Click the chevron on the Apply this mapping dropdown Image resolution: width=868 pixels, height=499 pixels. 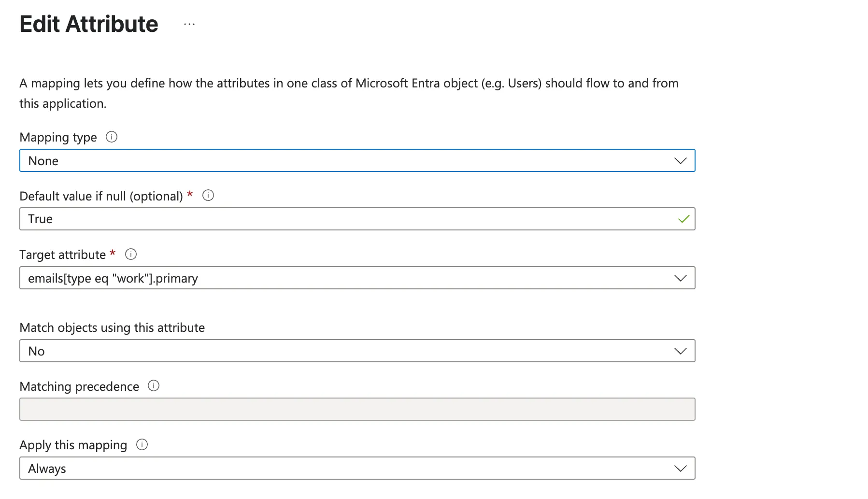click(x=680, y=468)
